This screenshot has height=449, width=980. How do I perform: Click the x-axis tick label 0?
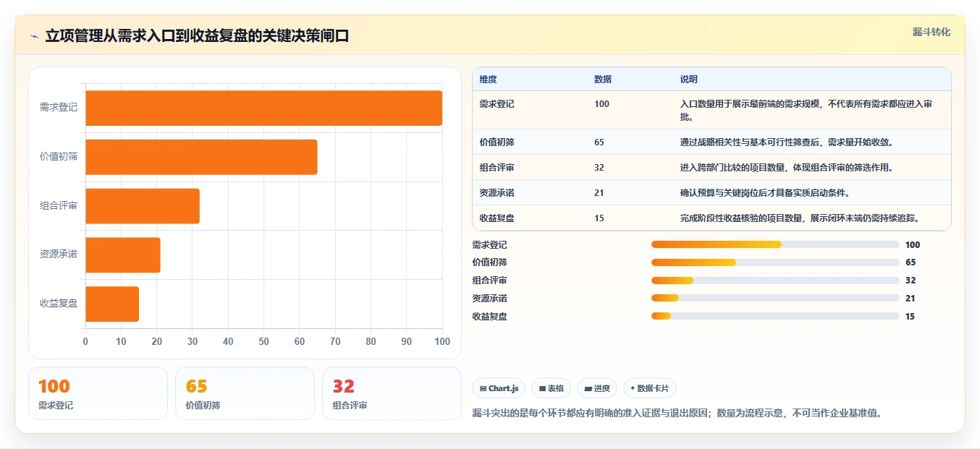[x=85, y=342]
